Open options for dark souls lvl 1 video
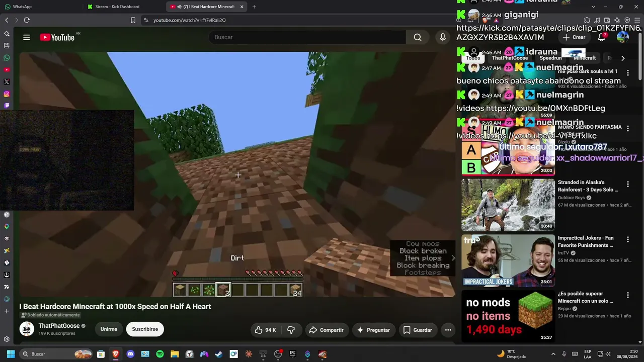Viewport: 644px width, 362px height. tap(628, 73)
